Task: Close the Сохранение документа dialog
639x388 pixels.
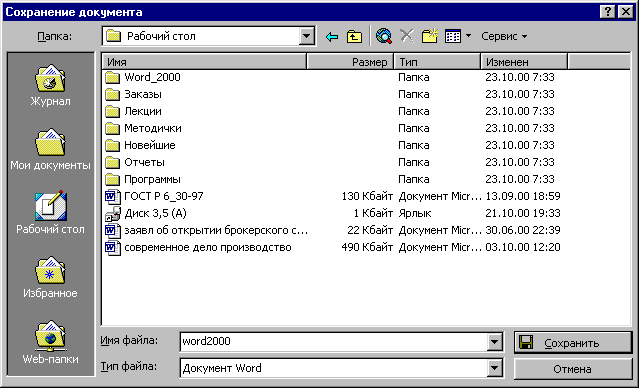Action: (x=625, y=12)
